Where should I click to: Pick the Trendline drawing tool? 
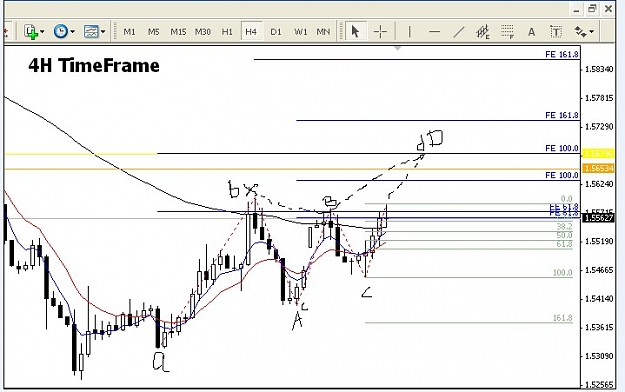(x=459, y=32)
